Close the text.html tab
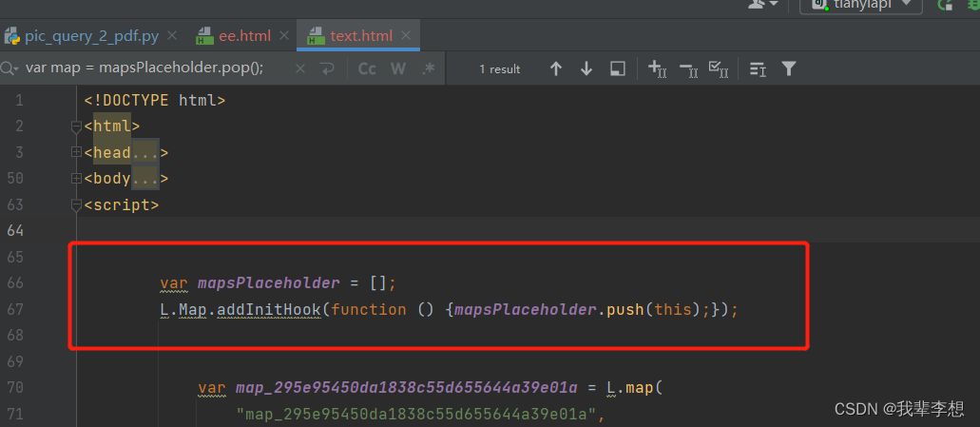This screenshot has height=427, width=980. click(406, 36)
